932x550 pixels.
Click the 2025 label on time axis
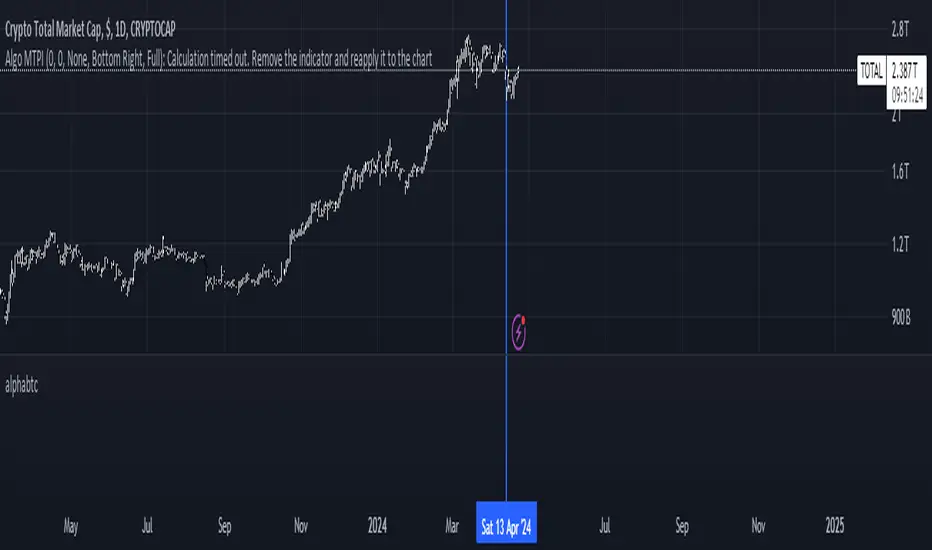(835, 523)
